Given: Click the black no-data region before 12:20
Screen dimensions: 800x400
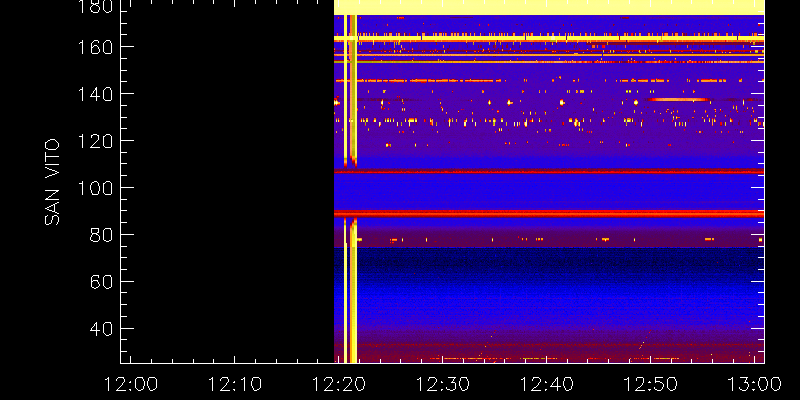Looking at the screenshot, I should click(x=228, y=181).
